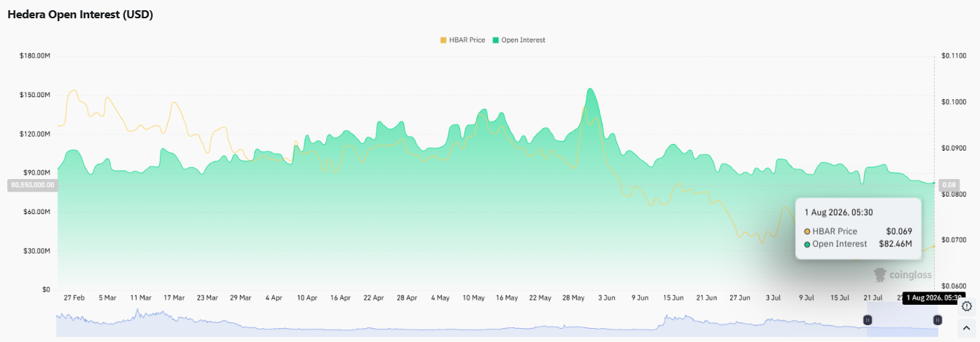Click the $150.00M left axis label
This screenshot has height=342, width=980.
coord(35,95)
